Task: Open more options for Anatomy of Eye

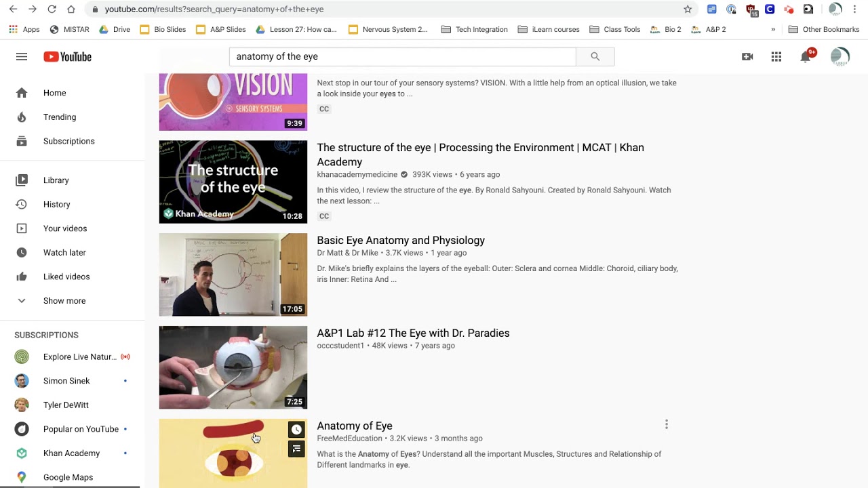Action: point(667,425)
